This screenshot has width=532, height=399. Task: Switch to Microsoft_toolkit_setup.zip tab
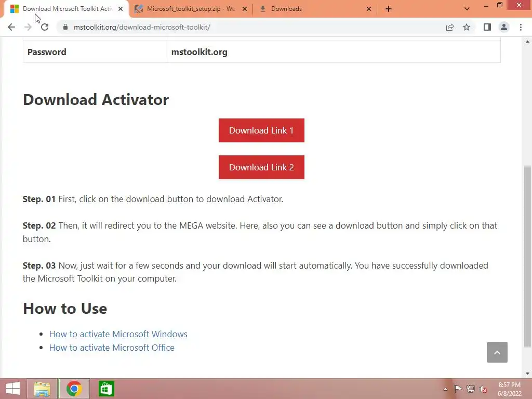point(191,9)
